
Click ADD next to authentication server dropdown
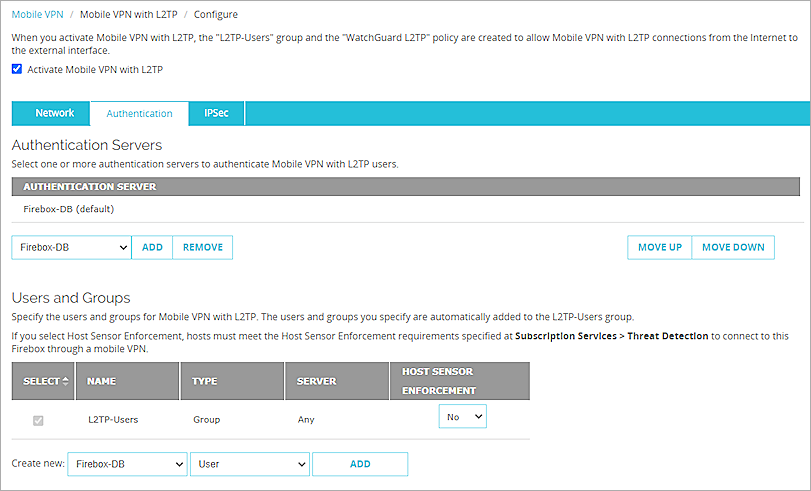pyautogui.click(x=152, y=247)
